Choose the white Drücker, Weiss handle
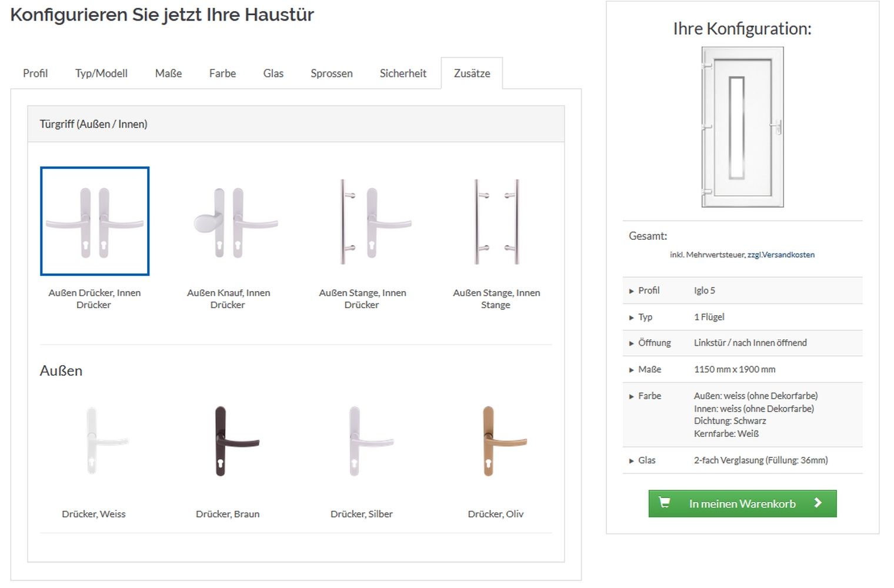 pyautogui.click(x=94, y=441)
